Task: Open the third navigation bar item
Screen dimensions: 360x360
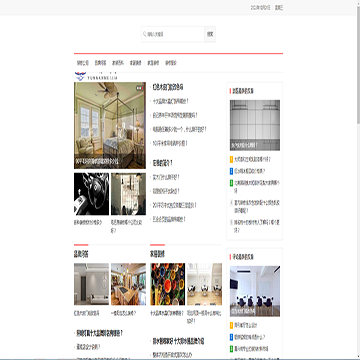Action: pos(118,63)
